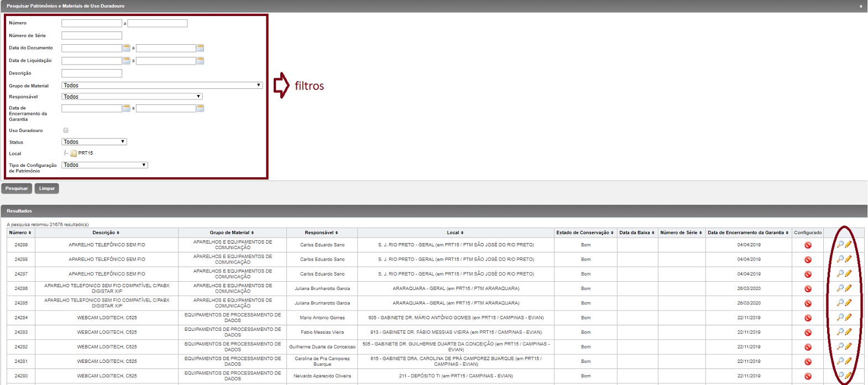
Task: Click PRT15 folder icon in Local
Action: point(74,154)
